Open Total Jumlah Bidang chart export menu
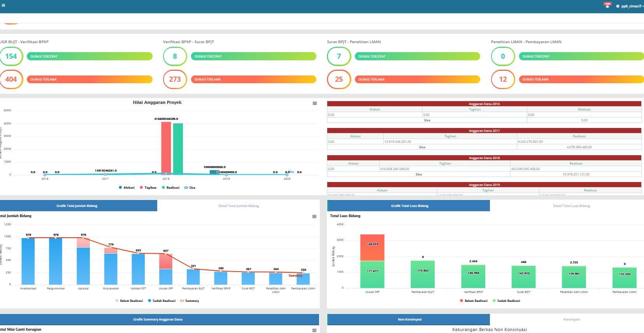 tap(314, 217)
